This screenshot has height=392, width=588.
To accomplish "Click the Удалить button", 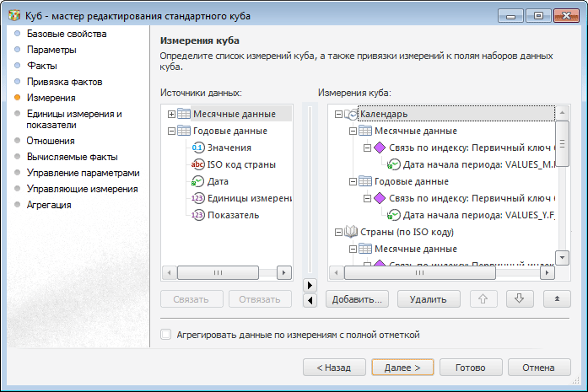I will (x=429, y=298).
